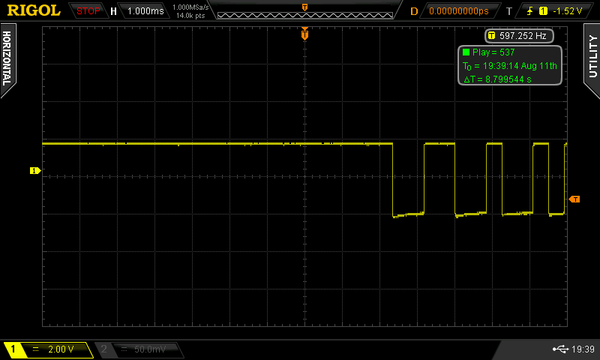Viewport: 600px width, 360px height.
Task: Enable the greyed-out channel 2 label showing 50.0mV
Action: pos(139,349)
